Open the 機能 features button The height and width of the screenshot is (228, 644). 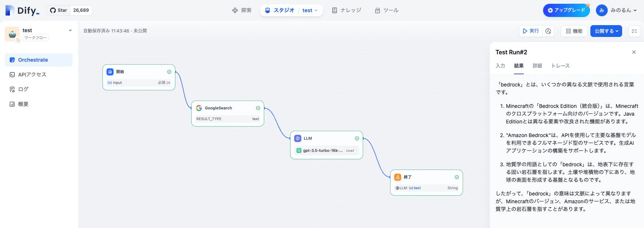coord(574,31)
